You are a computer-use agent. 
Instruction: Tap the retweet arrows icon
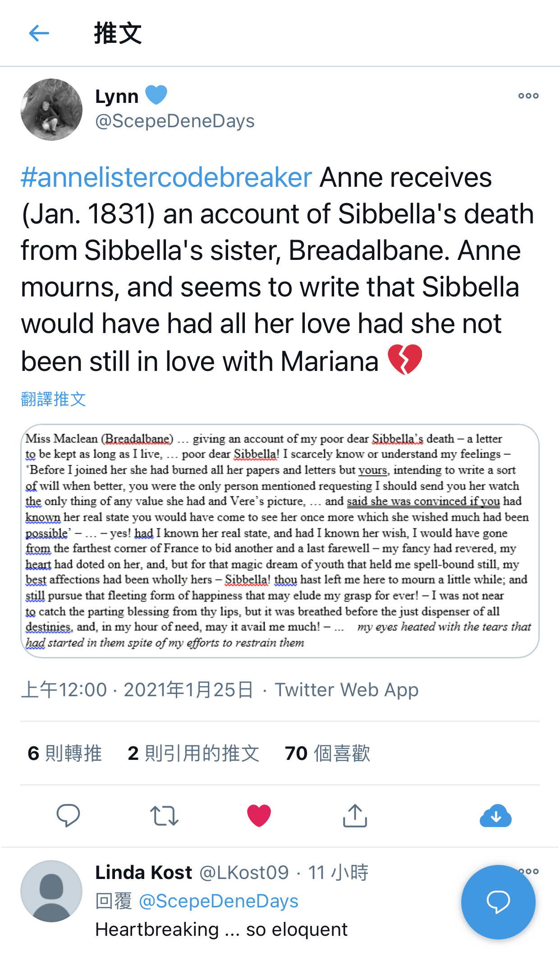coord(164,815)
